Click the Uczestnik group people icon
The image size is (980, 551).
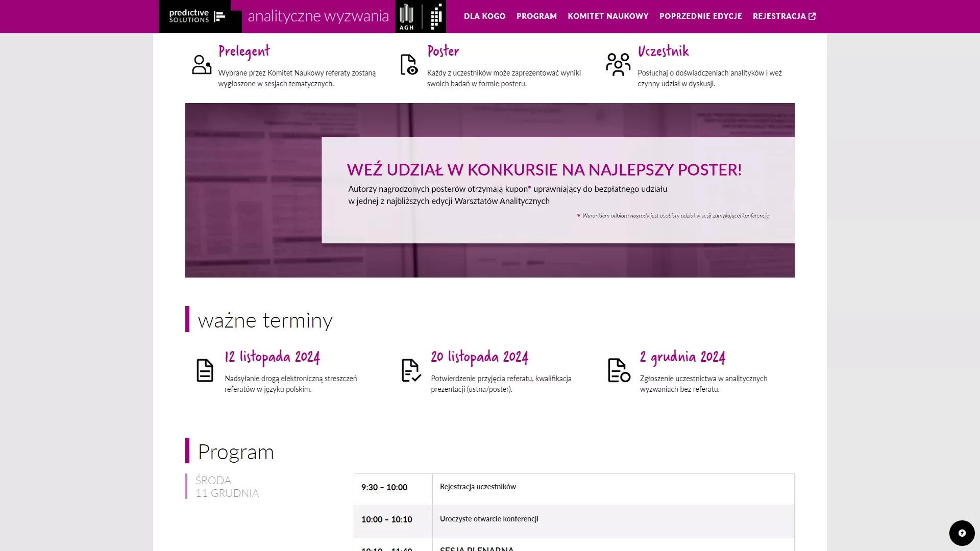coord(618,65)
